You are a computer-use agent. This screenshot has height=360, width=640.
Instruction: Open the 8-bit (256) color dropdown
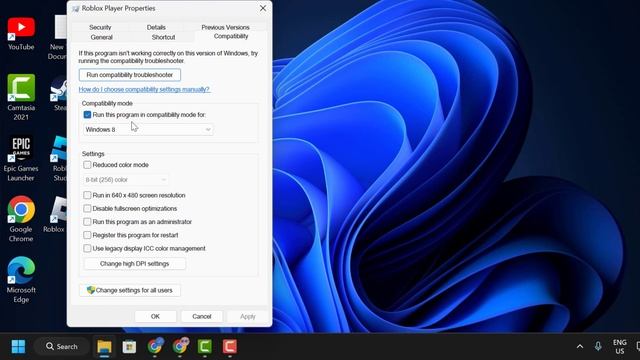(x=126, y=180)
